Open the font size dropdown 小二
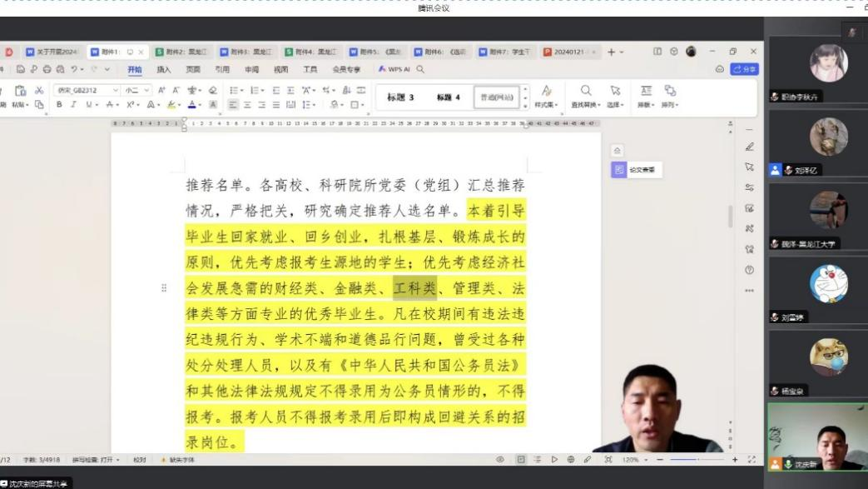The width and height of the screenshot is (868, 489). 137,90
